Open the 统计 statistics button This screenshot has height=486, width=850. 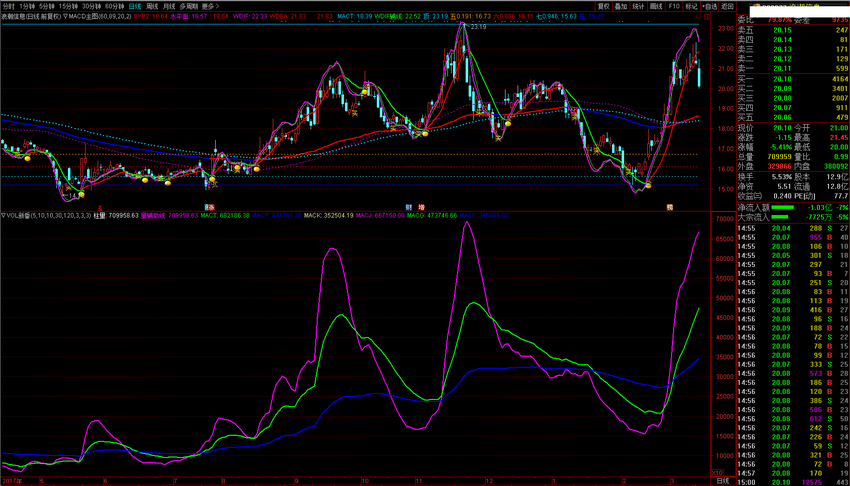(639, 6)
